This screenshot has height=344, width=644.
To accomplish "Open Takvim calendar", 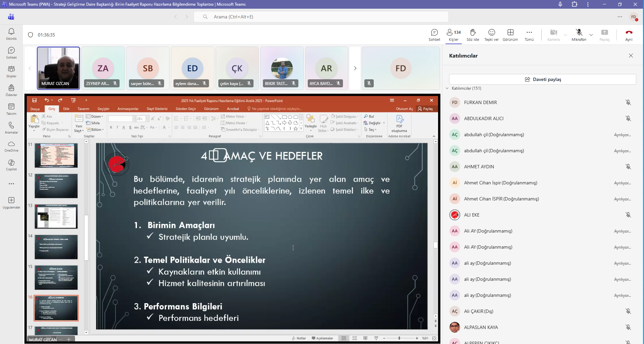I will pos(11,109).
